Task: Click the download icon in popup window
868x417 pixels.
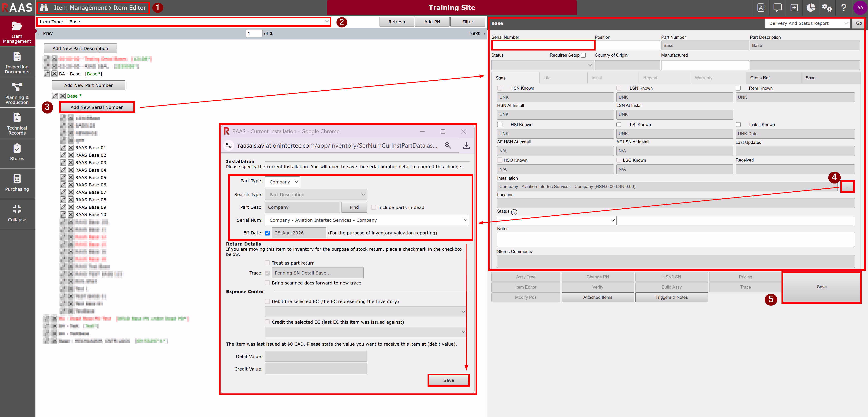Action: tap(466, 145)
